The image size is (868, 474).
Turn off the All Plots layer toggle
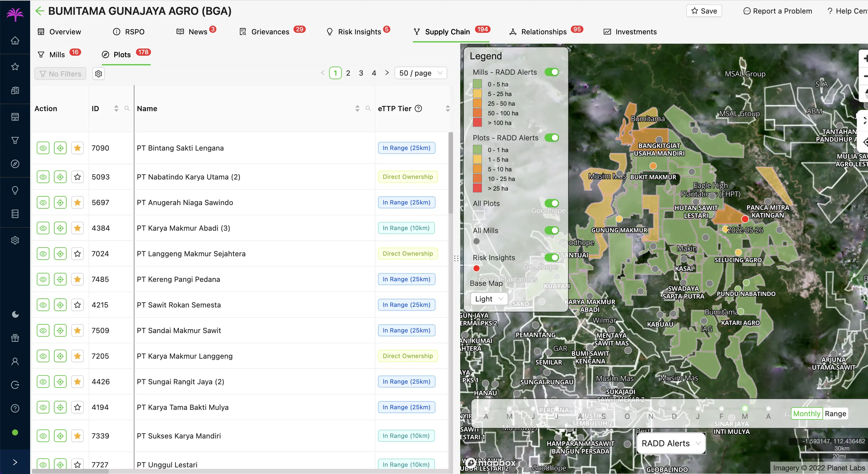coord(552,203)
